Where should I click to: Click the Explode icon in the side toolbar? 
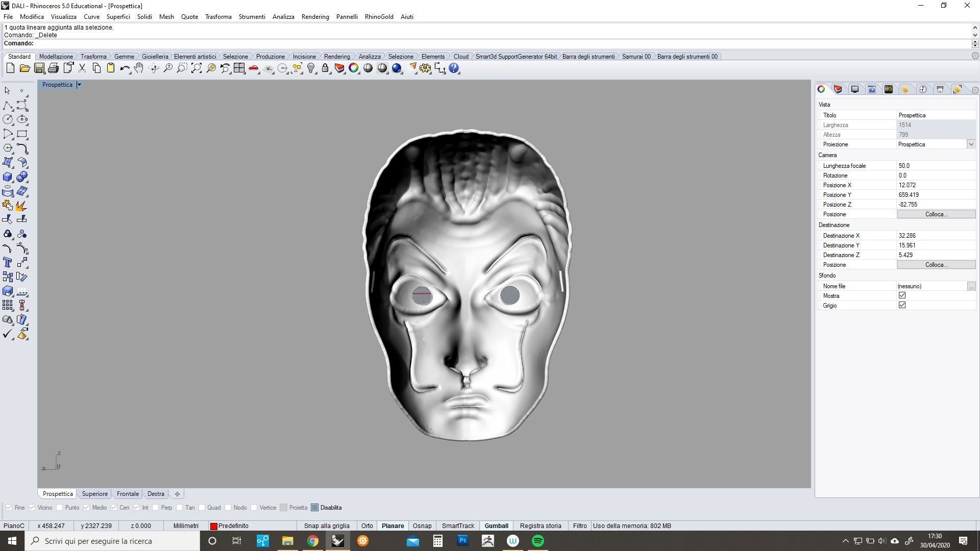tap(22, 206)
